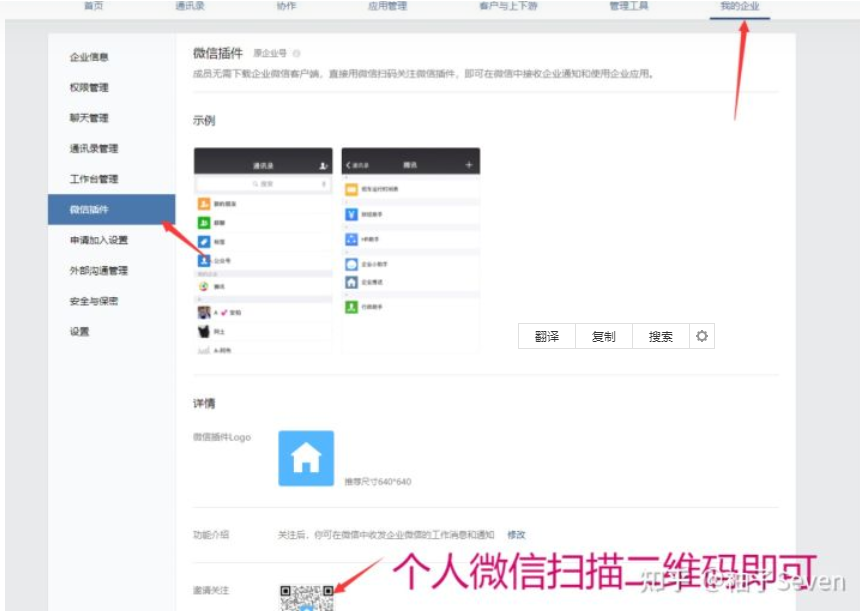Viewport: 860px width, 614px height.
Task: Click the 示例 section heading
Action: (x=204, y=120)
